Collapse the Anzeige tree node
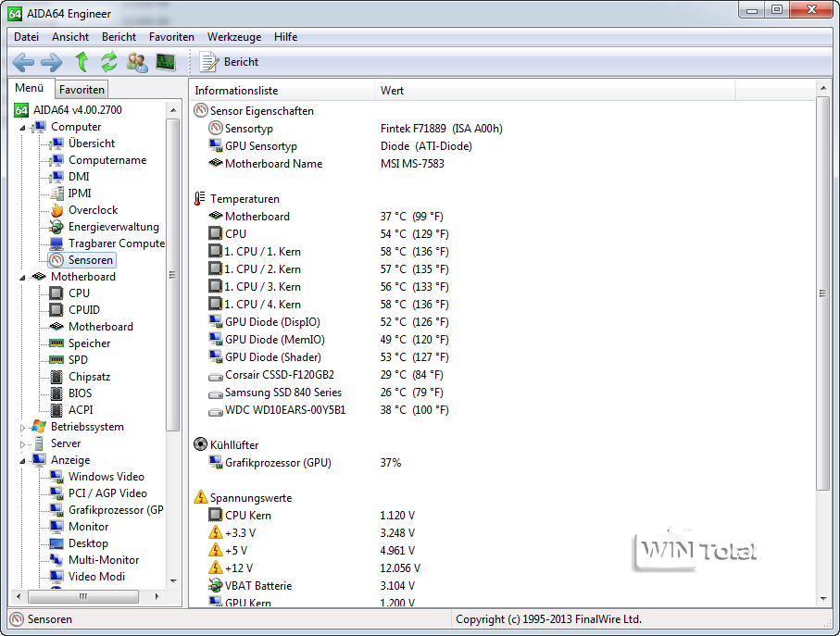Viewport: 840px width, 636px height. pyautogui.click(x=22, y=460)
